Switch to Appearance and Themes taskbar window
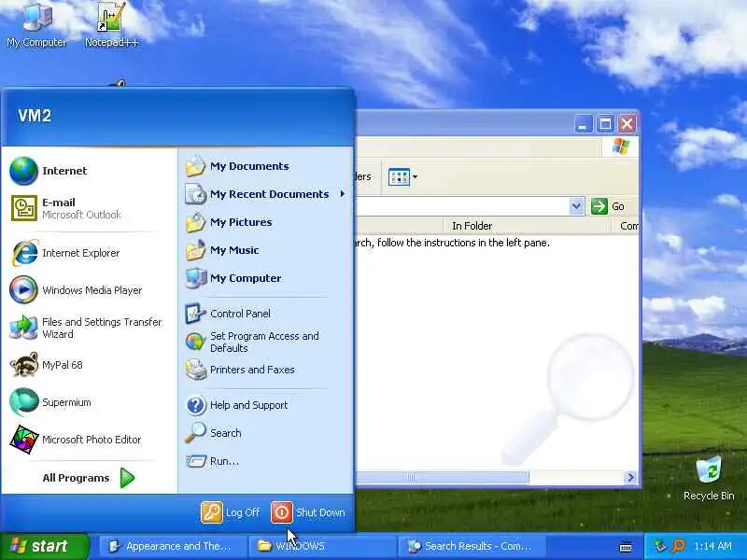 point(174,546)
